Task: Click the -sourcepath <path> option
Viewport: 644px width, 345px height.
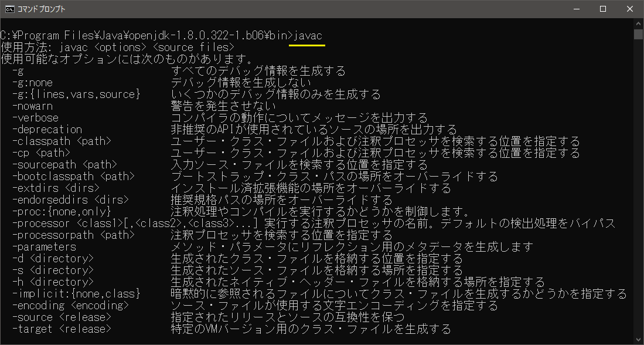Action: (64, 165)
